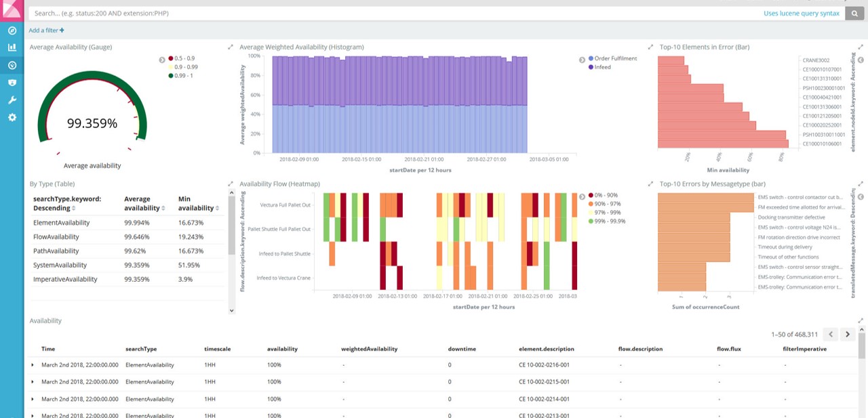
Task: Expand second March 2nd 2018 document row
Action: pyautogui.click(x=33, y=381)
